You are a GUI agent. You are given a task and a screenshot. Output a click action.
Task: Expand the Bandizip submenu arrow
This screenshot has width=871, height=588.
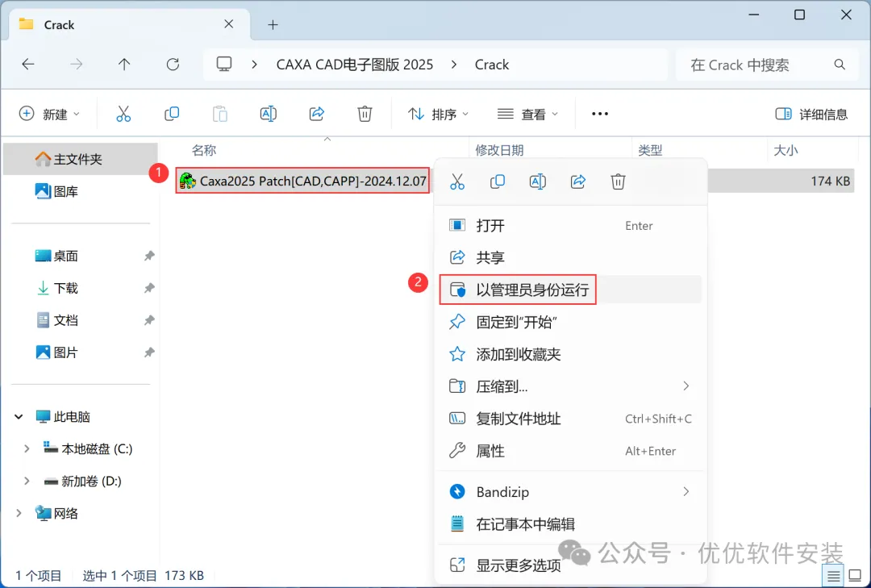point(686,492)
